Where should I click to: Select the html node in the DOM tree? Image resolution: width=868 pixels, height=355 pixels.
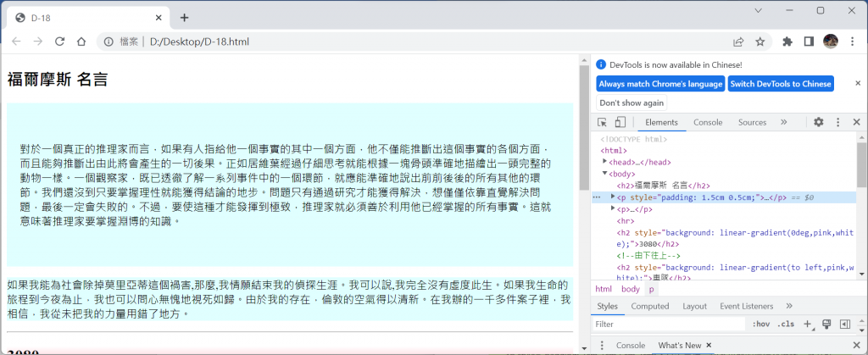pyautogui.click(x=614, y=151)
